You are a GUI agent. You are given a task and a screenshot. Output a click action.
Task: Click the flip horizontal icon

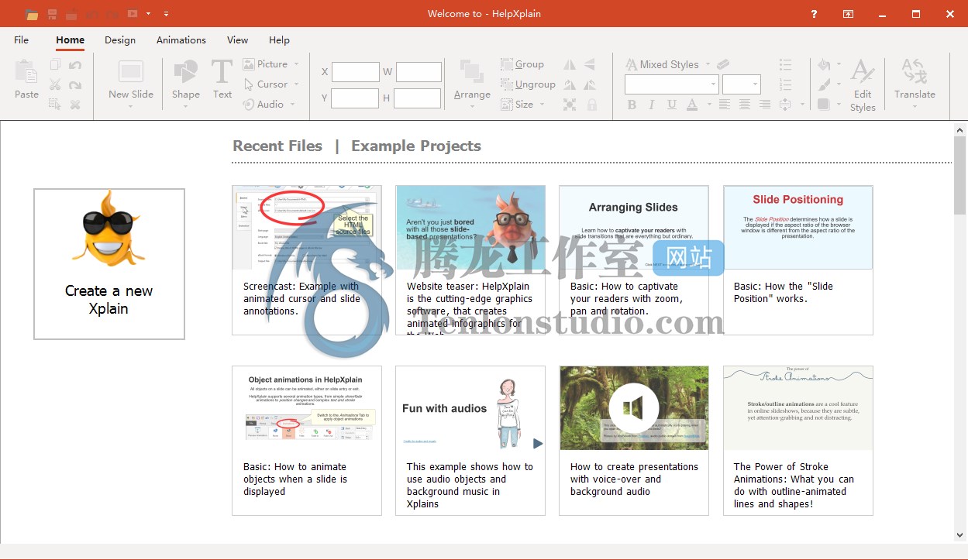pos(570,64)
